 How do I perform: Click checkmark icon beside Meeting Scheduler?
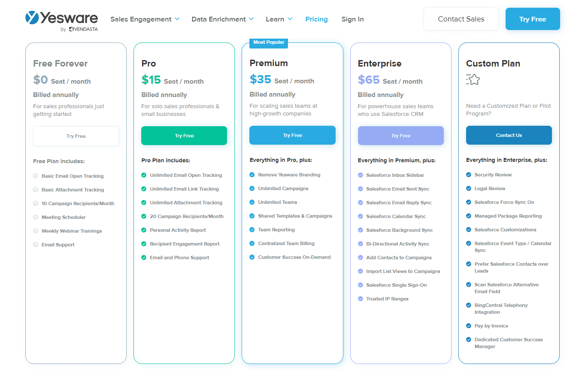[36, 217]
